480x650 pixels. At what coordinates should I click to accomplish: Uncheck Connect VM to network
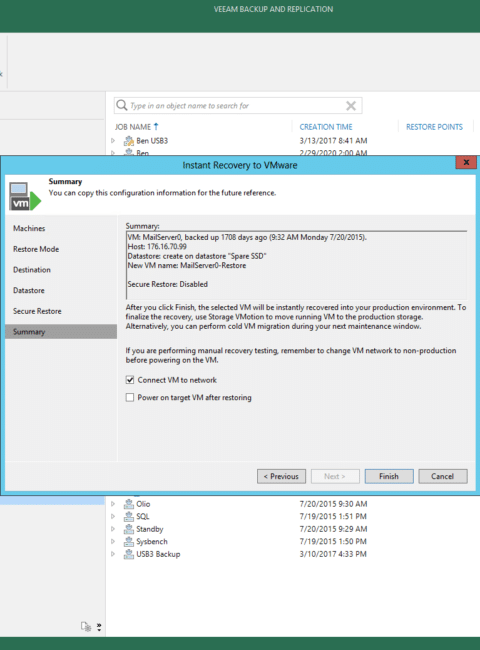point(130,380)
